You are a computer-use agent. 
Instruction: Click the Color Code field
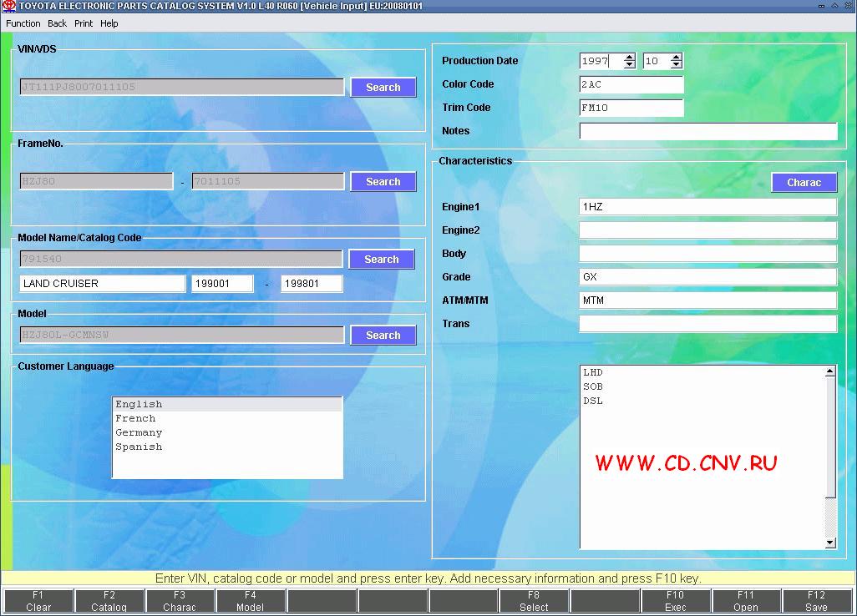coord(631,84)
